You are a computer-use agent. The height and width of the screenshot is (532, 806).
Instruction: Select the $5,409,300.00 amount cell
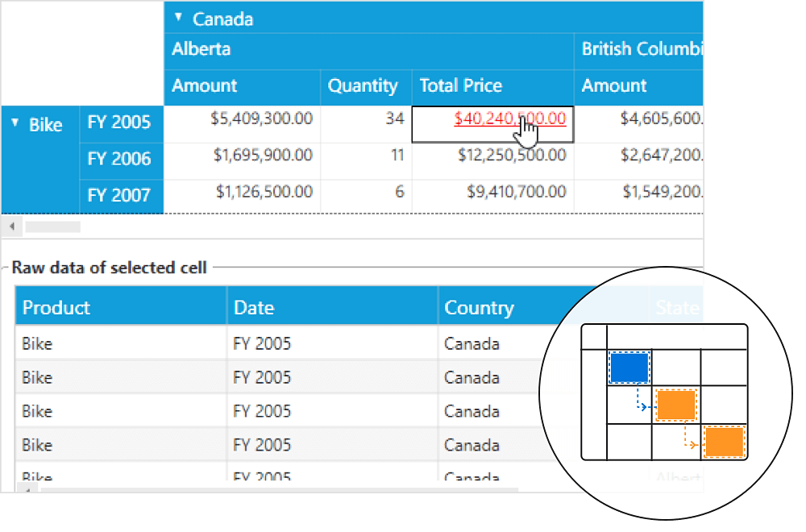261,119
